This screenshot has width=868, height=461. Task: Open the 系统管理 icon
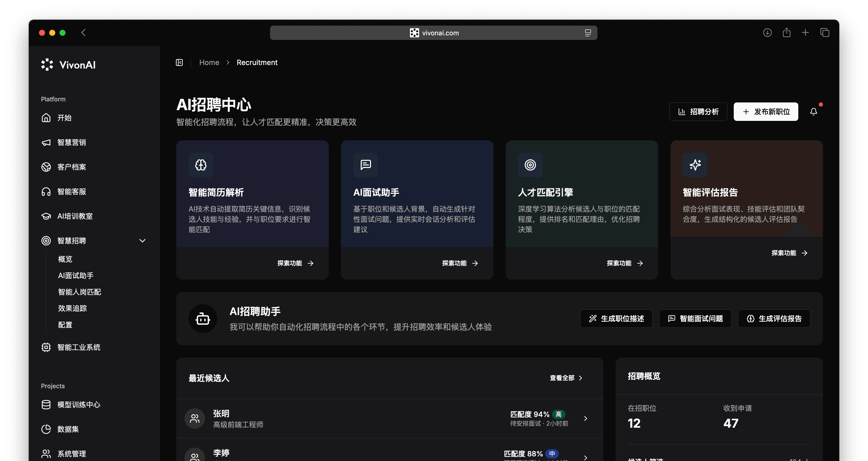pos(46,454)
